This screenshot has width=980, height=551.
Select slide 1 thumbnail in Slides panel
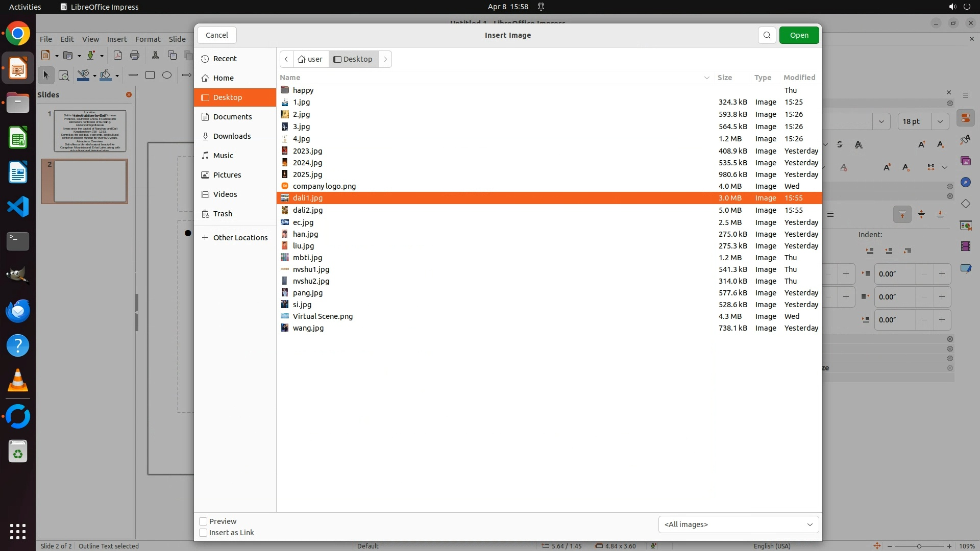[90, 131]
